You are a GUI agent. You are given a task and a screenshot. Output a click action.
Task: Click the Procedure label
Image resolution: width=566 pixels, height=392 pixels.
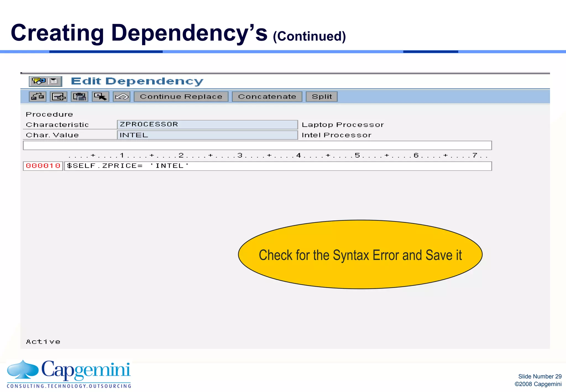[x=49, y=114]
